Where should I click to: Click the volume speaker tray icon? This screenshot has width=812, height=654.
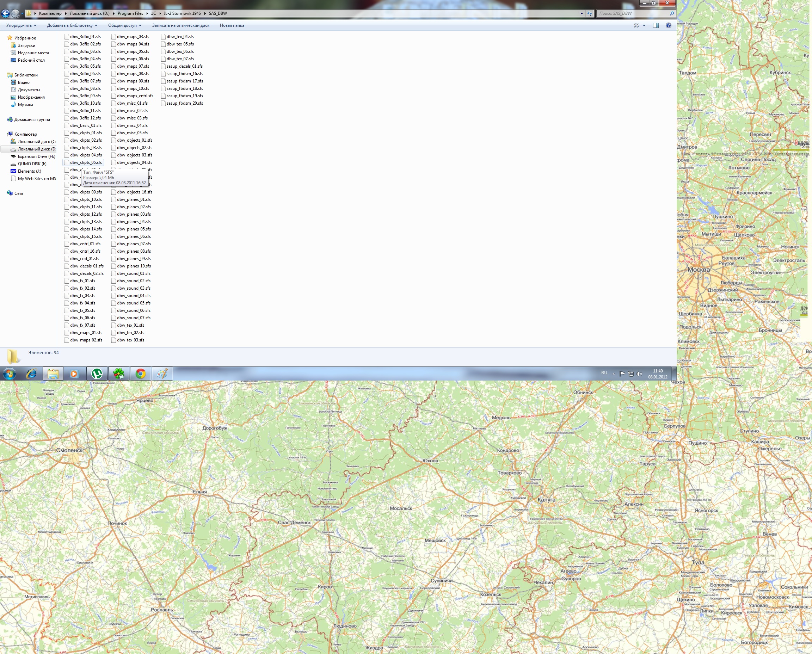point(639,374)
